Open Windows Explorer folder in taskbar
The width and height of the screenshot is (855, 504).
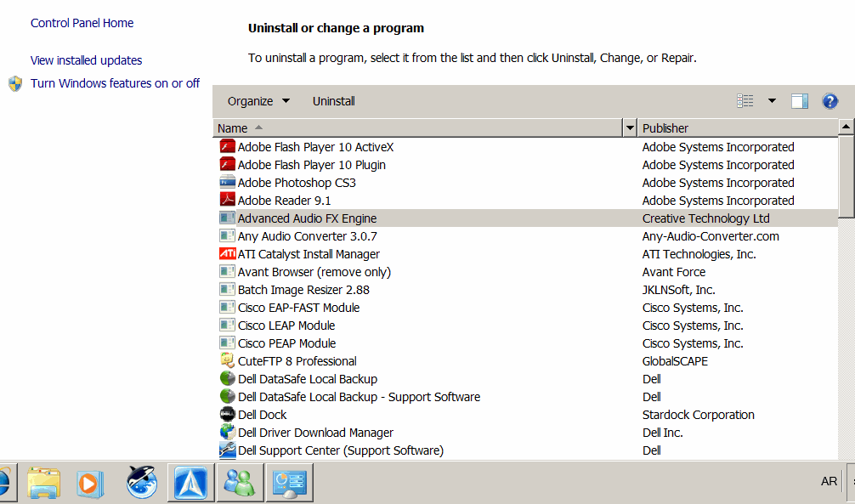pos(43,483)
